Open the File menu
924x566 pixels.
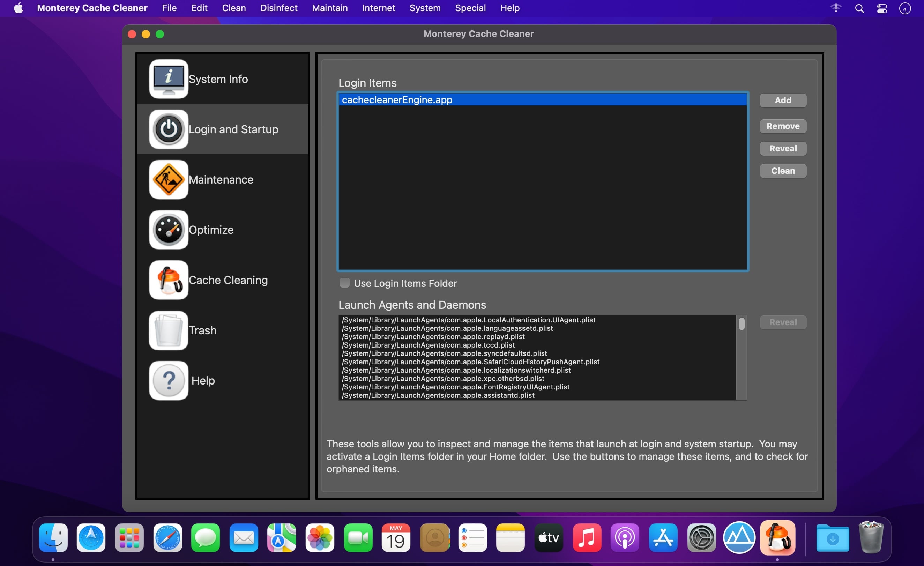(169, 8)
